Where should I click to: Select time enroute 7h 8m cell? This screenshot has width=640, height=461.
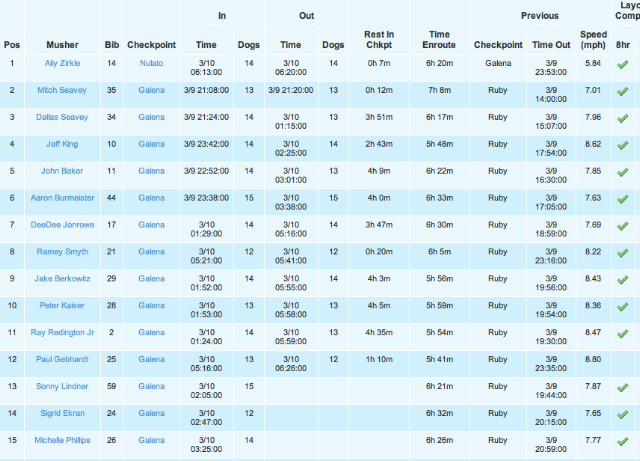point(439,90)
